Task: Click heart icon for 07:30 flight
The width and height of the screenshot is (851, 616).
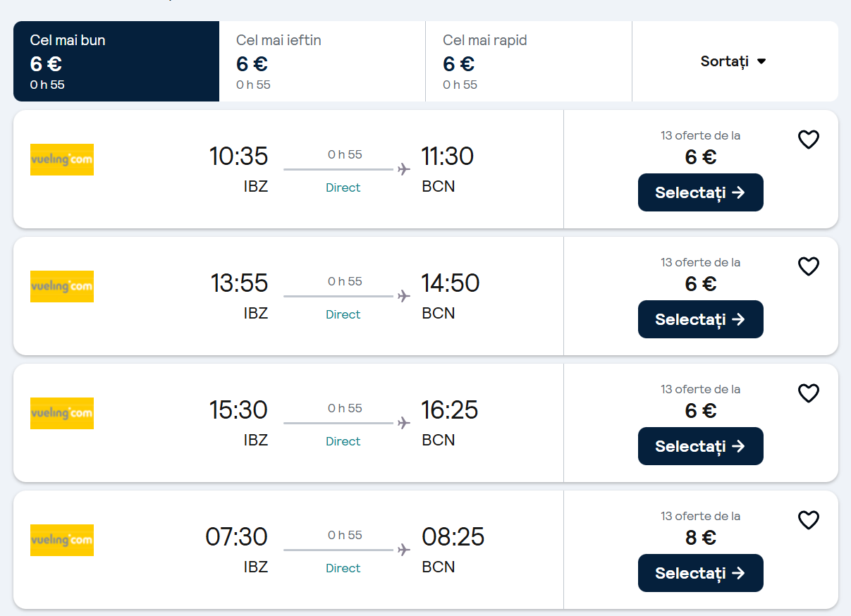Action: tap(808, 520)
